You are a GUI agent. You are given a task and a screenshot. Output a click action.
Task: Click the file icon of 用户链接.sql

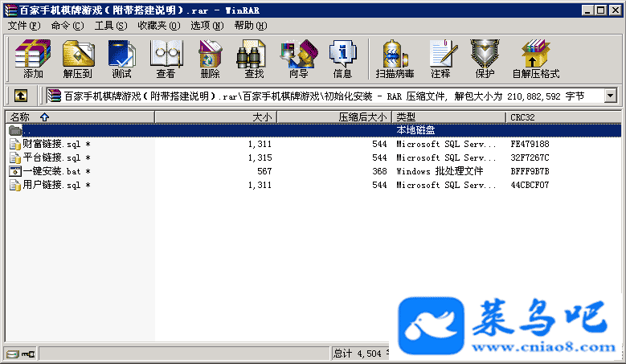pyautogui.click(x=15, y=185)
